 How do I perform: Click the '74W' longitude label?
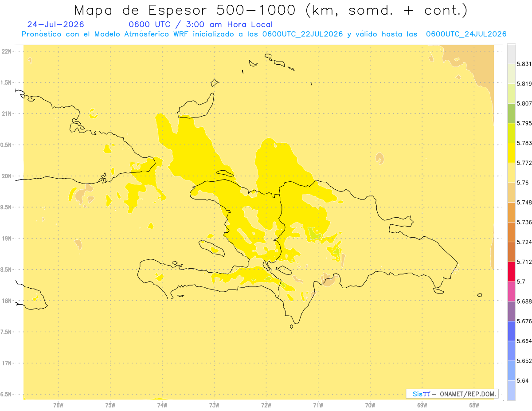pos(162,405)
